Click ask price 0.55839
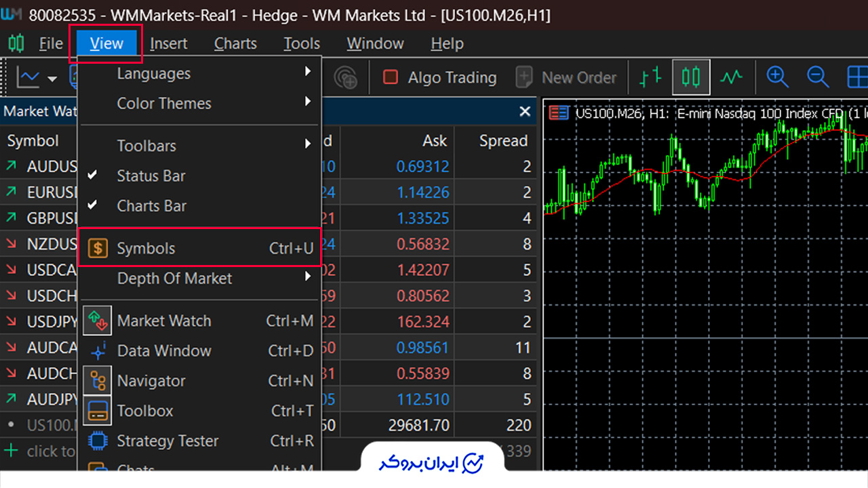 422,373
